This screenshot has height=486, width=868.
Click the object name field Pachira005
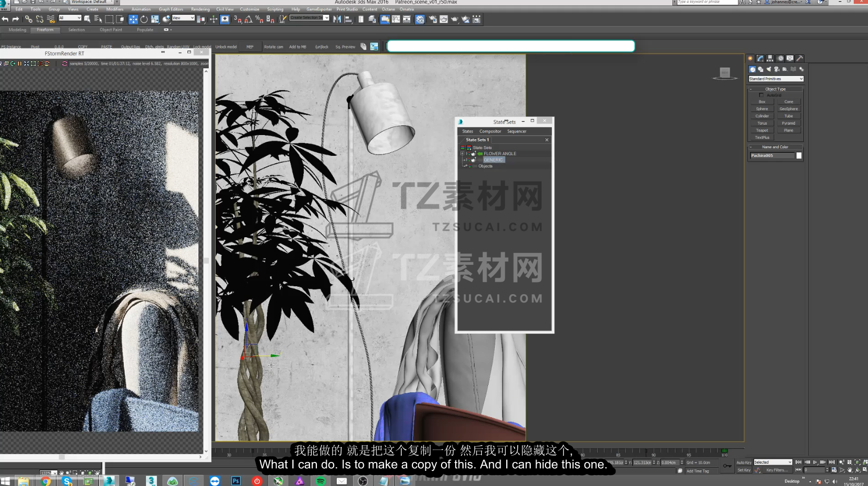[772, 155]
